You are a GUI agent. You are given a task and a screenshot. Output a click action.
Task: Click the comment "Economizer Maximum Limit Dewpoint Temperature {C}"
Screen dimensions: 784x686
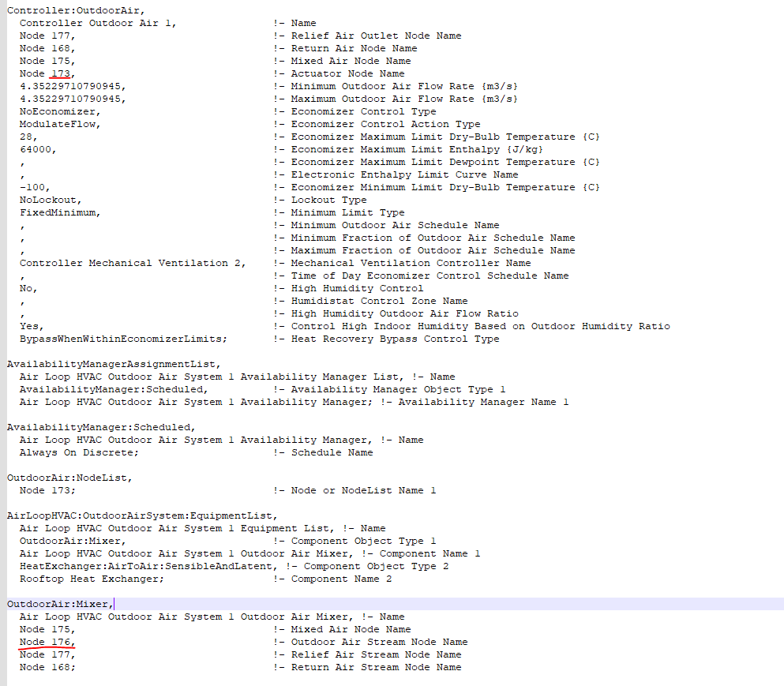[x=445, y=162]
